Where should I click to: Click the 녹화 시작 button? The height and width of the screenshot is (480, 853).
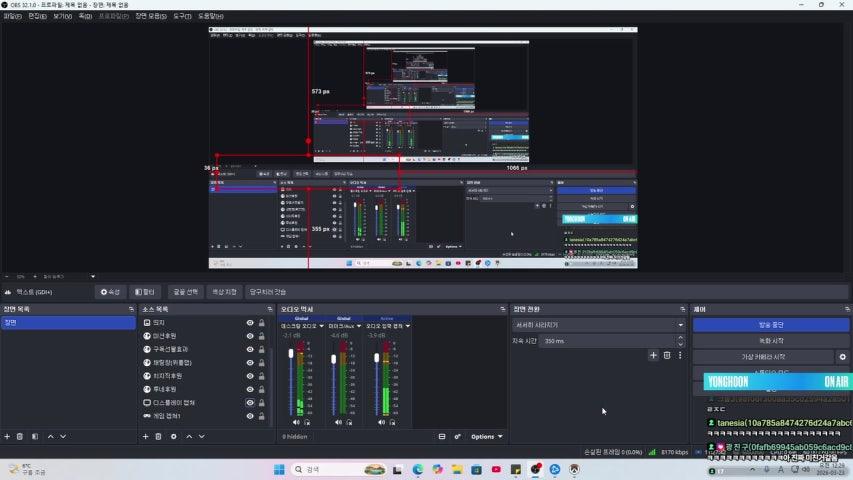[764, 341]
